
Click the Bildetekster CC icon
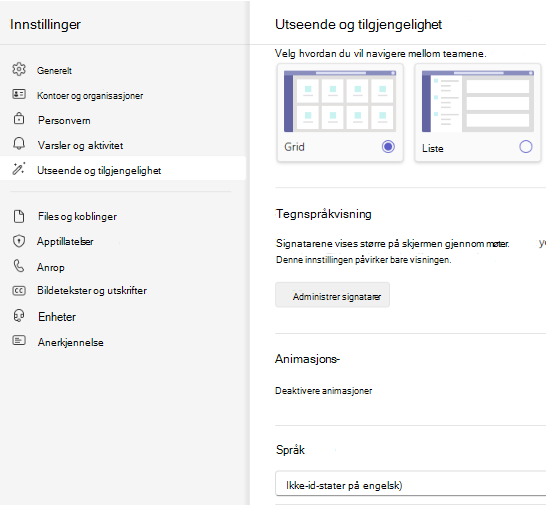19,291
